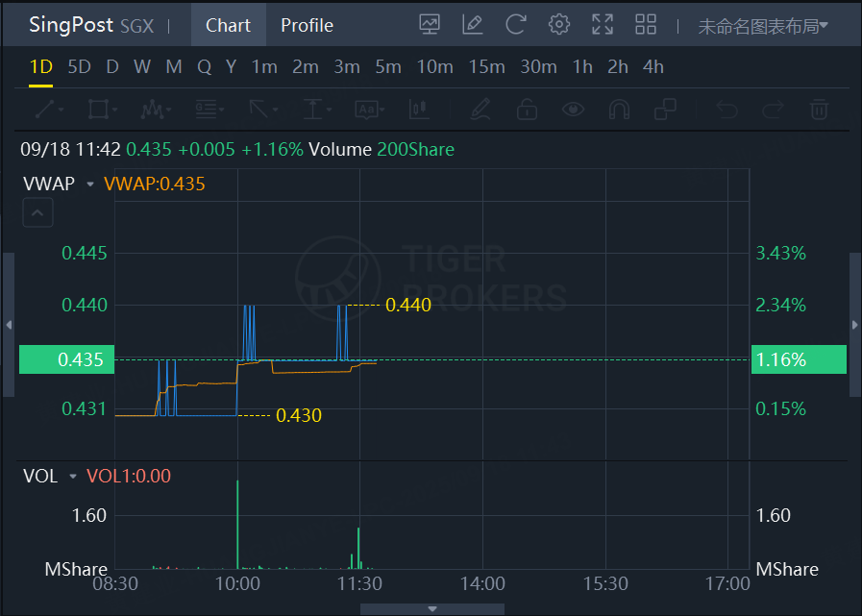Open the chart monitor icon in header
Image resolution: width=862 pixels, height=616 pixels.
430,25
